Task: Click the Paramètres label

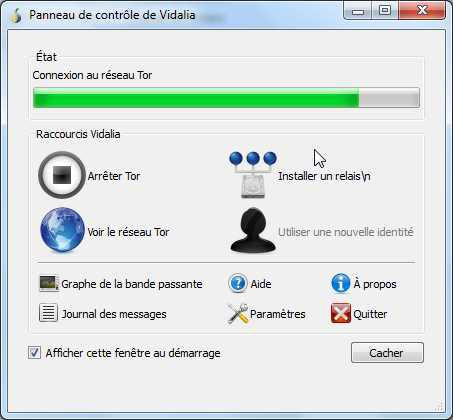Action: (278, 314)
